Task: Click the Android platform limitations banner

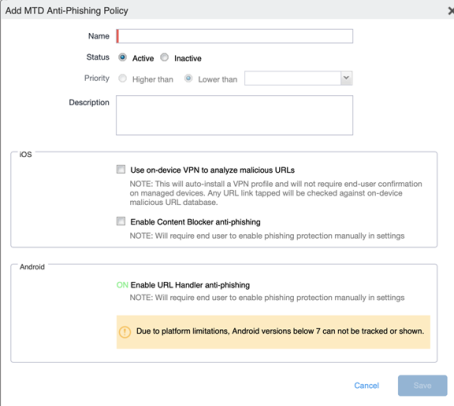Action: pos(273,332)
